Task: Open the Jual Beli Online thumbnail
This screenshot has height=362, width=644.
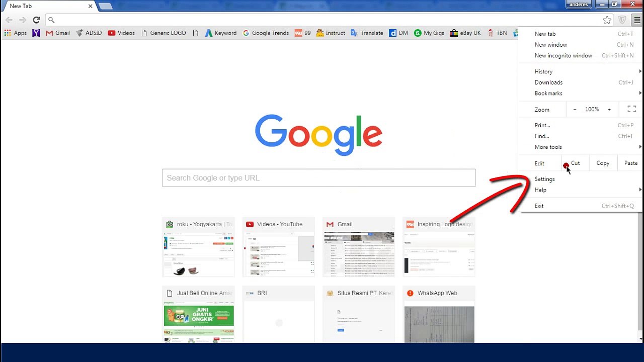Action: (198, 315)
